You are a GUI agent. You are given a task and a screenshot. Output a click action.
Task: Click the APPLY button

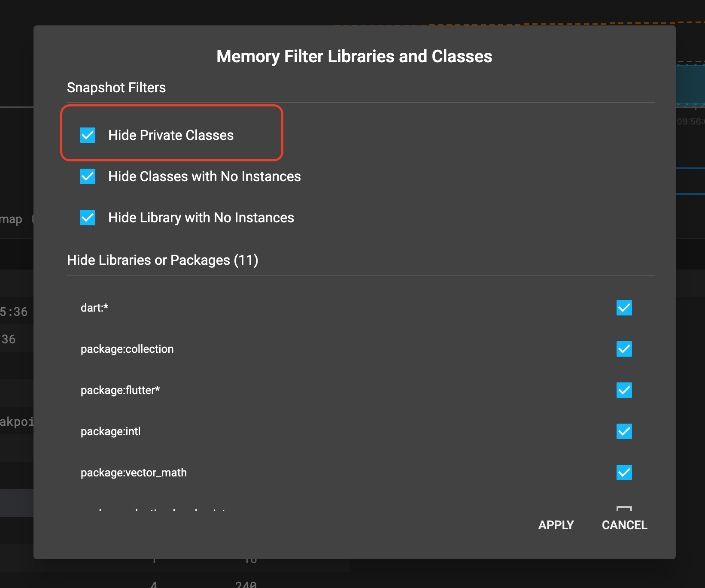pos(556,525)
